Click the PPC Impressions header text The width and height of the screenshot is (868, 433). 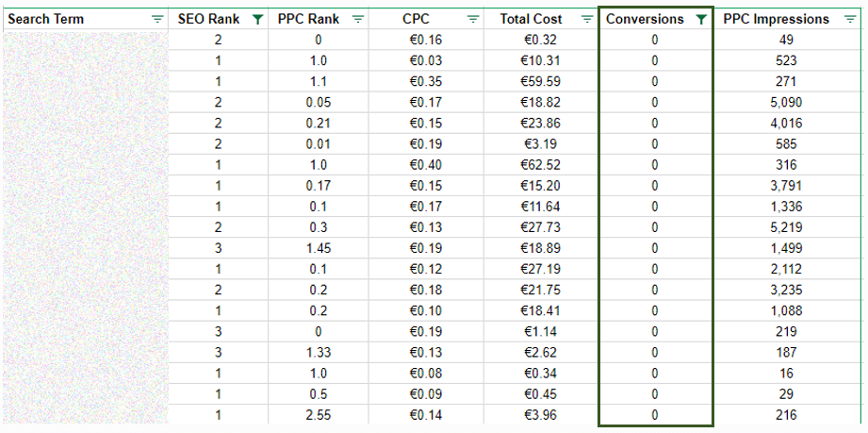[x=776, y=19]
